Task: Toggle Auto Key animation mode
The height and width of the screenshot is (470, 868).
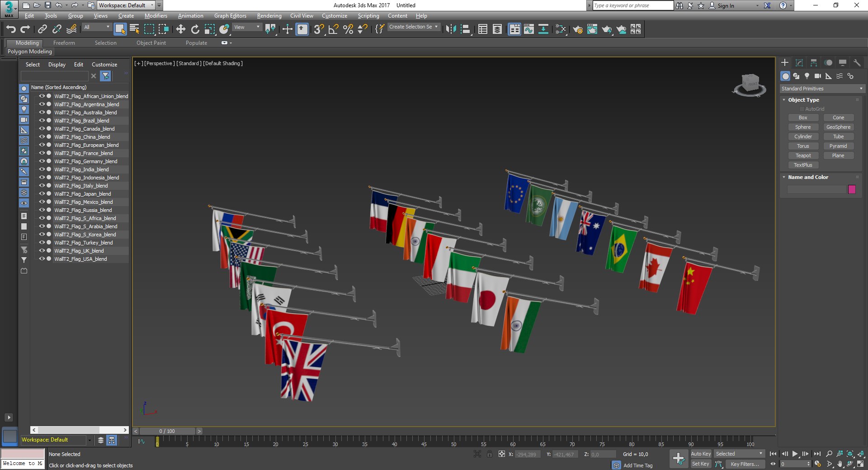Action: 701,454
